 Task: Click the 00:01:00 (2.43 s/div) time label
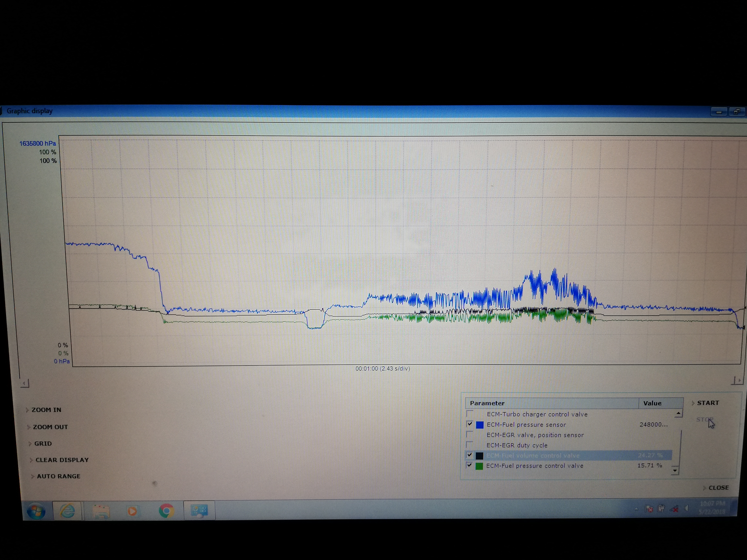(x=383, y=369)
